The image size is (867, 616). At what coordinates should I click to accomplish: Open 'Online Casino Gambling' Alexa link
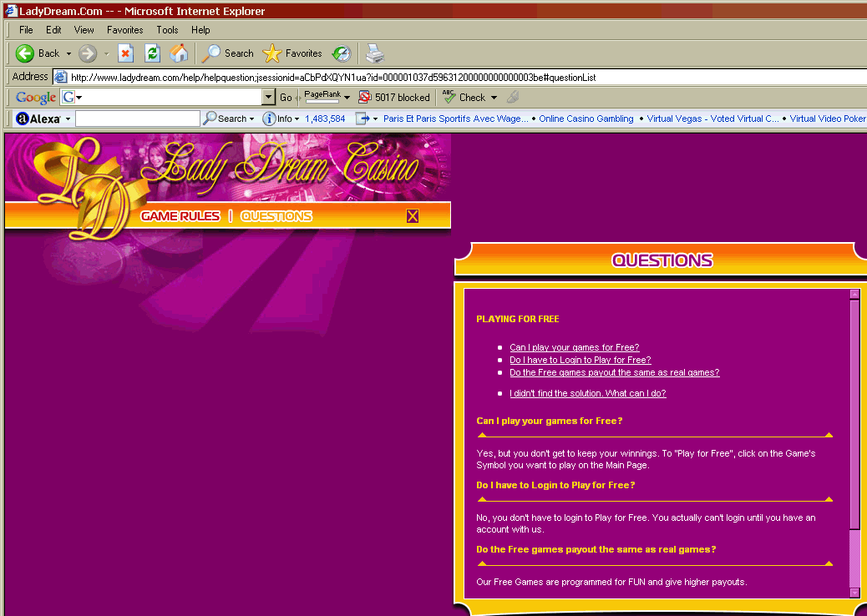click(586, 119)
